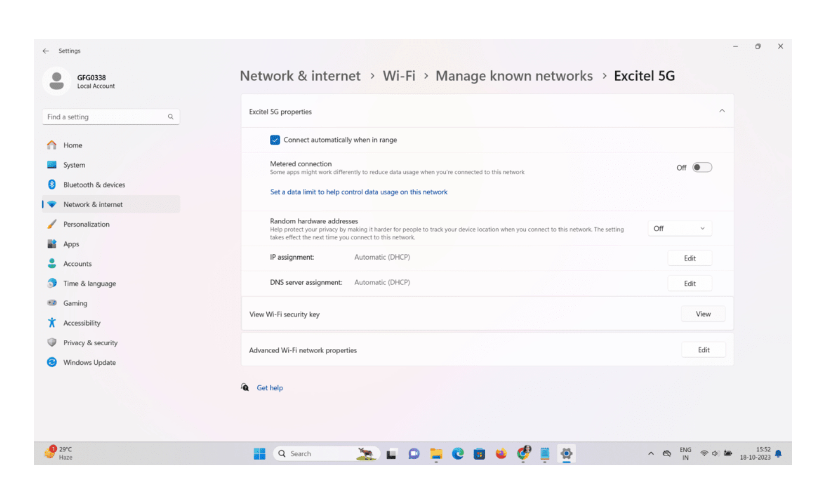Viewport: 826px width, 504px height.
Task: Open Microsoft Edge from the taskbar
Action: click(457, 453)
